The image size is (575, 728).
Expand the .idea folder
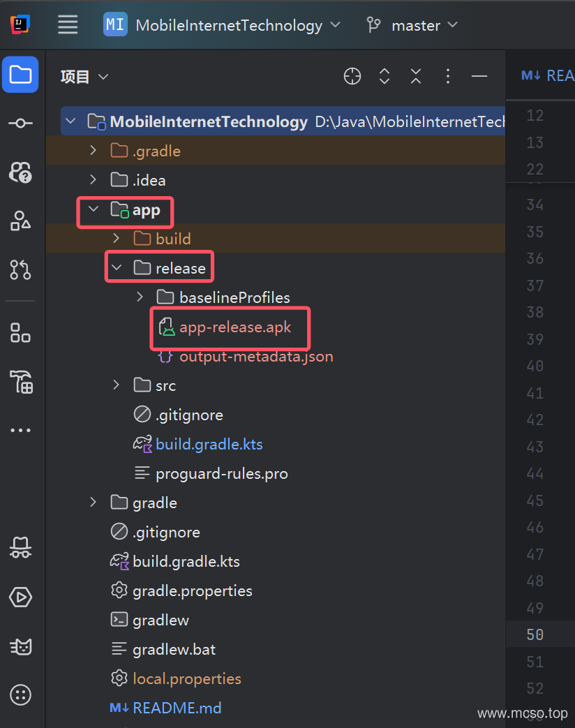click(x=94, y=179)
